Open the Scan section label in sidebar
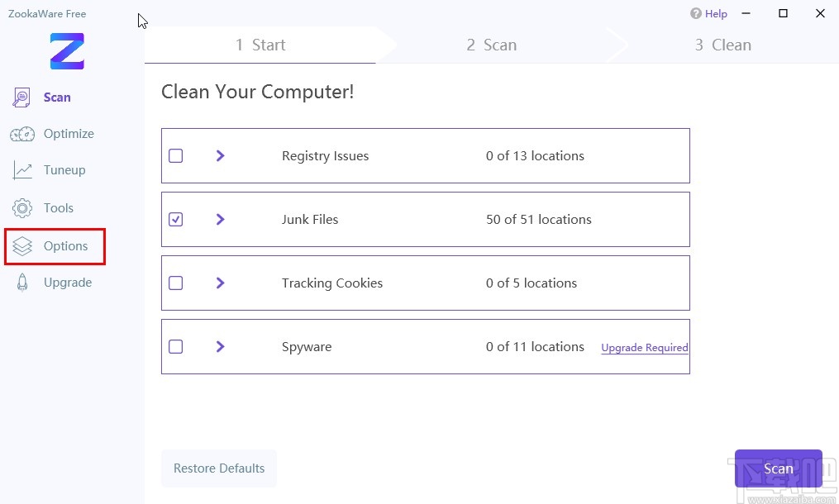Image resolution: width=839 pixels, height=504 pixels. tap(57, 97)
